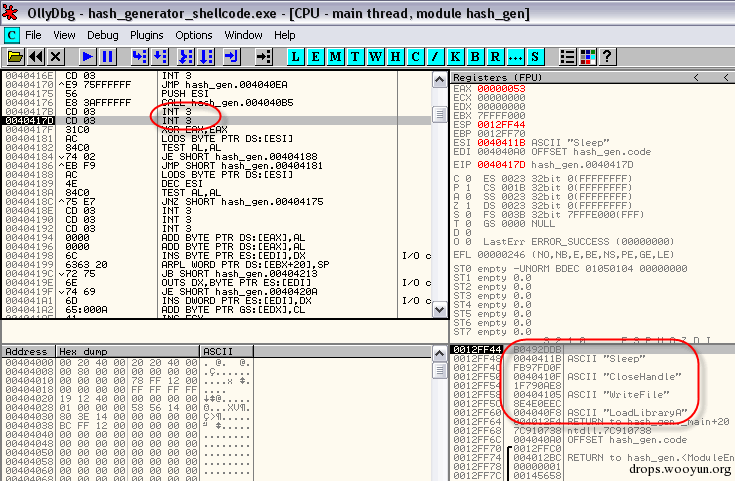
Task: Click the Open file folder icon
Action: click(15, 57)
